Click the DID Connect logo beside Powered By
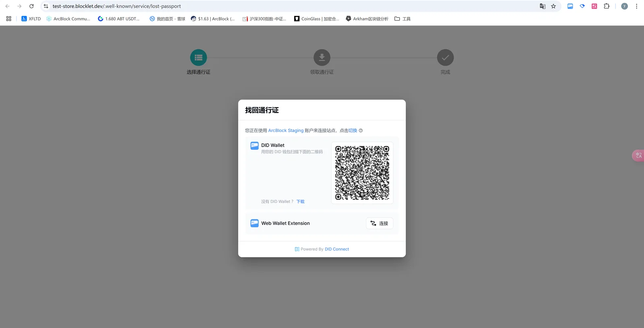This screenshot has height=328, width=644. point(297,249)
